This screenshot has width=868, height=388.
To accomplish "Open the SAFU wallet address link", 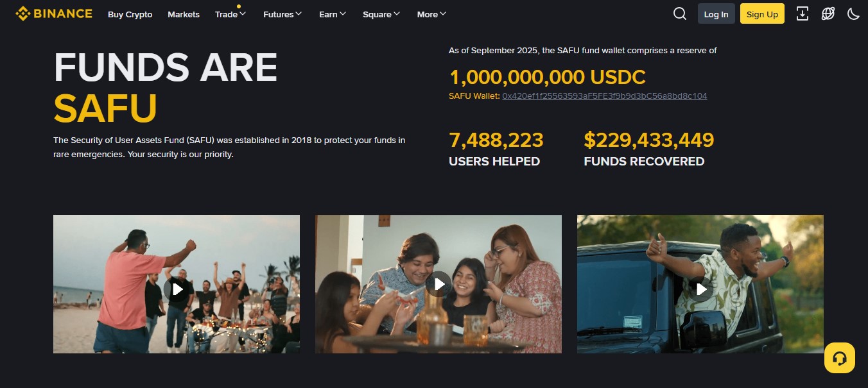I will point(605,96).
